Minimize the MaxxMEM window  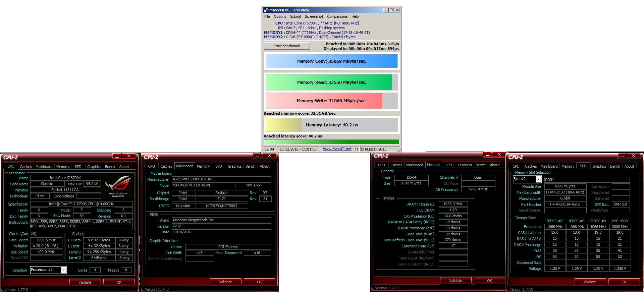(386, 10)
